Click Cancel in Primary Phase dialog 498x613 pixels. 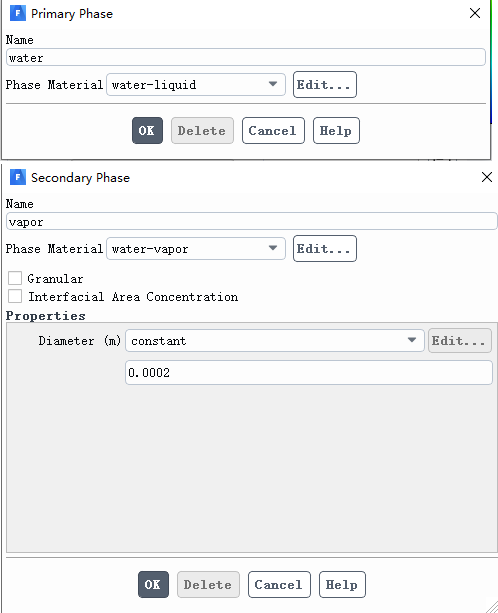coord(273,131)
